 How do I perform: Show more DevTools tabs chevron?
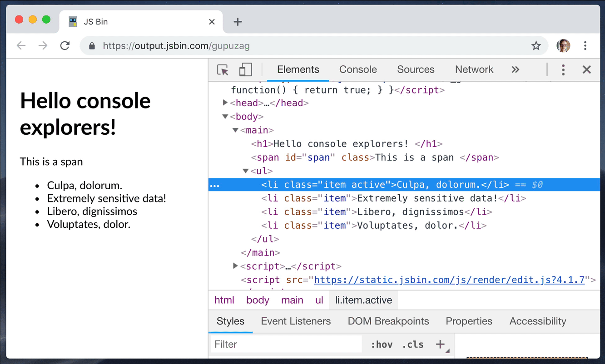click(515, 69)
